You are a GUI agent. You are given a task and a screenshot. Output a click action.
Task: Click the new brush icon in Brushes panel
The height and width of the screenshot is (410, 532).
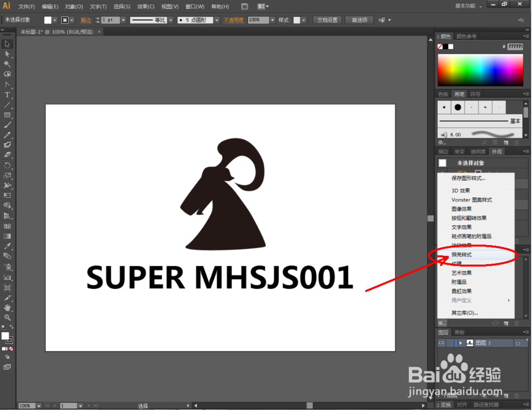pos(506,143)
